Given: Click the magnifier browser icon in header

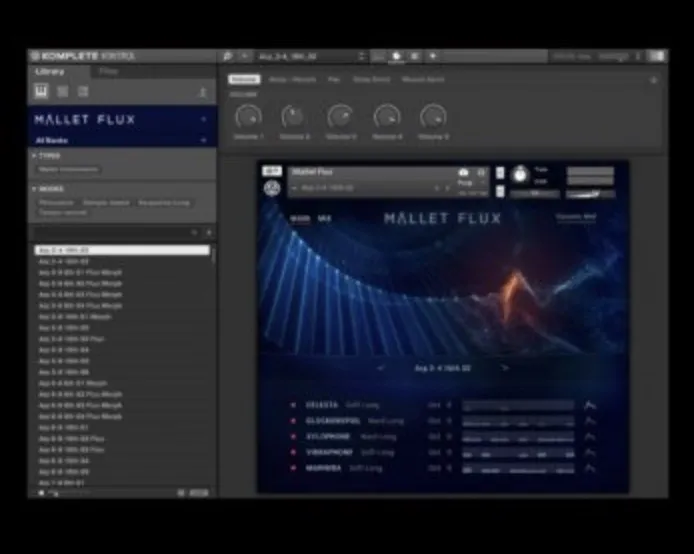Looking at the screenshot, I should (x=227, y=56).
